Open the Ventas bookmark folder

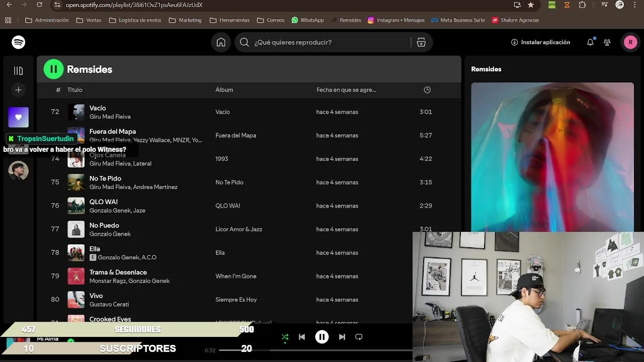89,20
